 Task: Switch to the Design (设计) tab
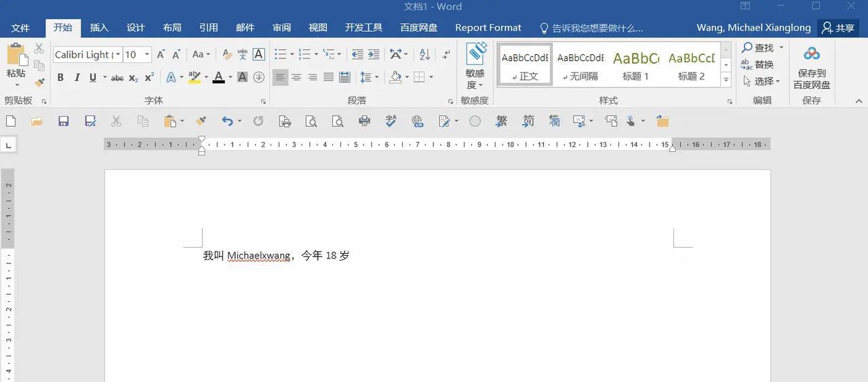136,28
